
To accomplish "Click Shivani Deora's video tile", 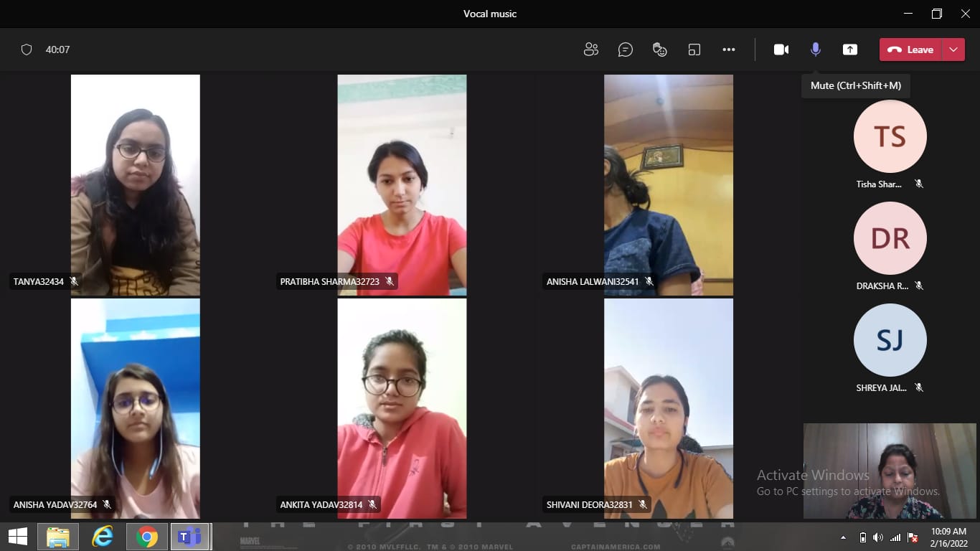I will 668,408.
